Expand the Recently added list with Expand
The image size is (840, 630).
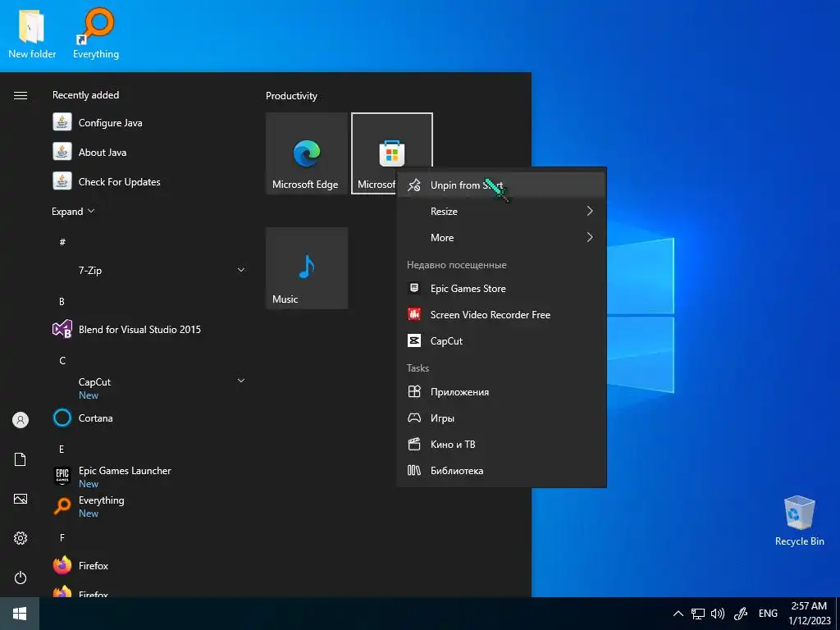pos(73,211)
